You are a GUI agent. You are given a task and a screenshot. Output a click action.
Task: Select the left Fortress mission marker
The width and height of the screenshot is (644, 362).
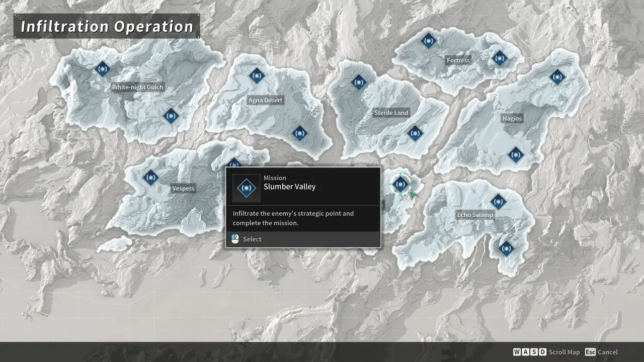[x=429, y=41]
